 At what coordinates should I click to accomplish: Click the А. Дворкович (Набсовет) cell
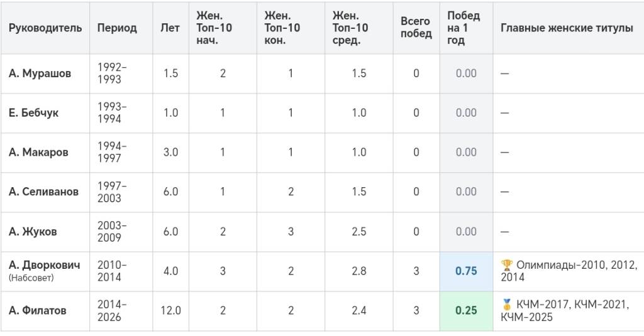(x=45, y=271)
